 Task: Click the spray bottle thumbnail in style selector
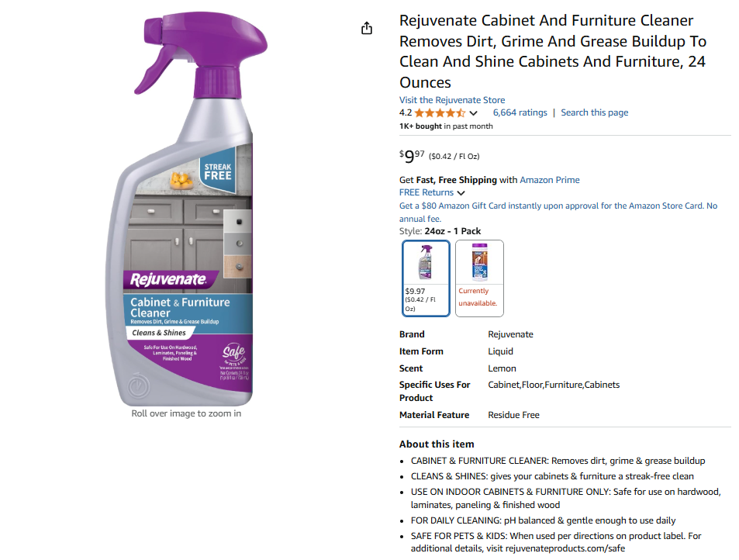[x=426, y=262]
